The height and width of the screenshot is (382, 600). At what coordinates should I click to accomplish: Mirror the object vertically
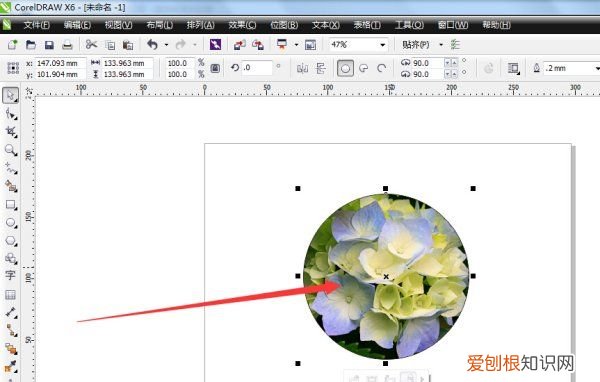[x=321, y=69]
